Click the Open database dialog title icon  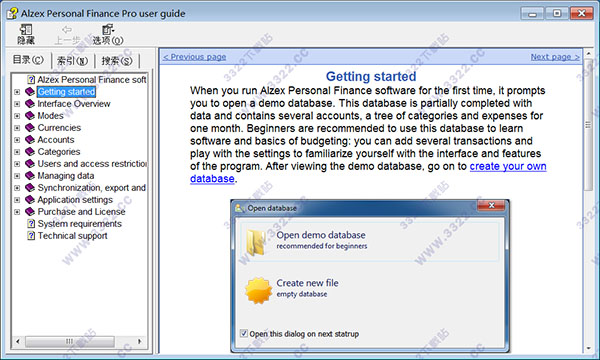point(240,208)
